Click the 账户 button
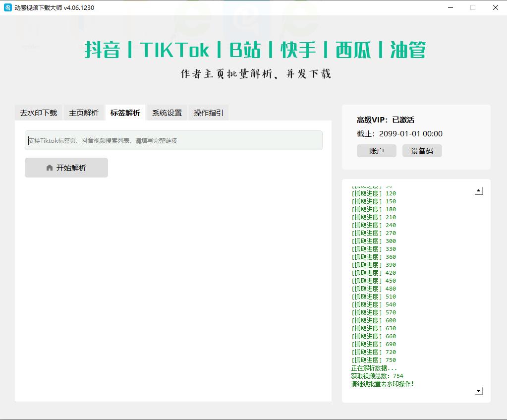This screenshot has width=507, height=420. pos(377,151)
